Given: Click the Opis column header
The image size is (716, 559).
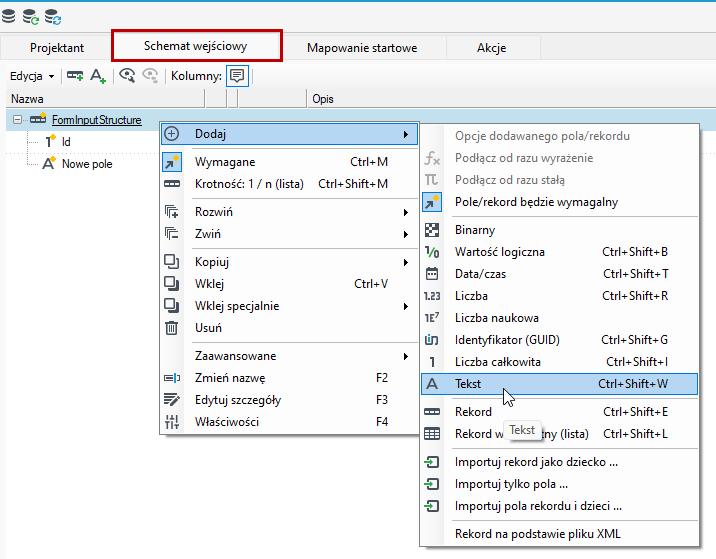Looking at the screenshot, I should pyautogui.click(x=511, y=99).
